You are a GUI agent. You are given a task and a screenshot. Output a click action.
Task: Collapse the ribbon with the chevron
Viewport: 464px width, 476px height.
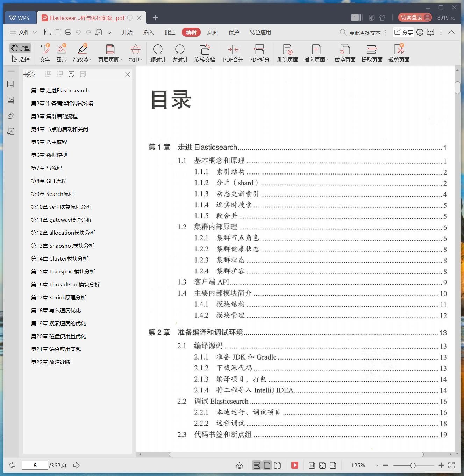(x=451, y=32)
